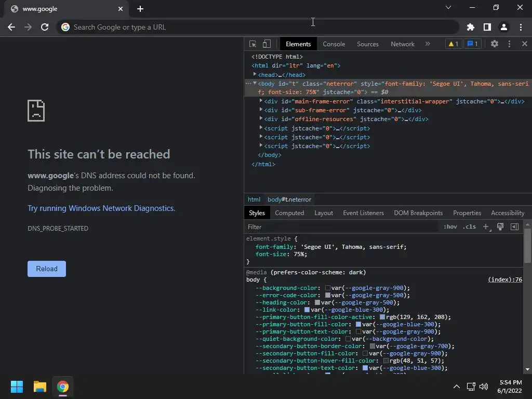532x399 pixels.
Task: Open the Windows Start menu
Action: (x=17, y=387)
